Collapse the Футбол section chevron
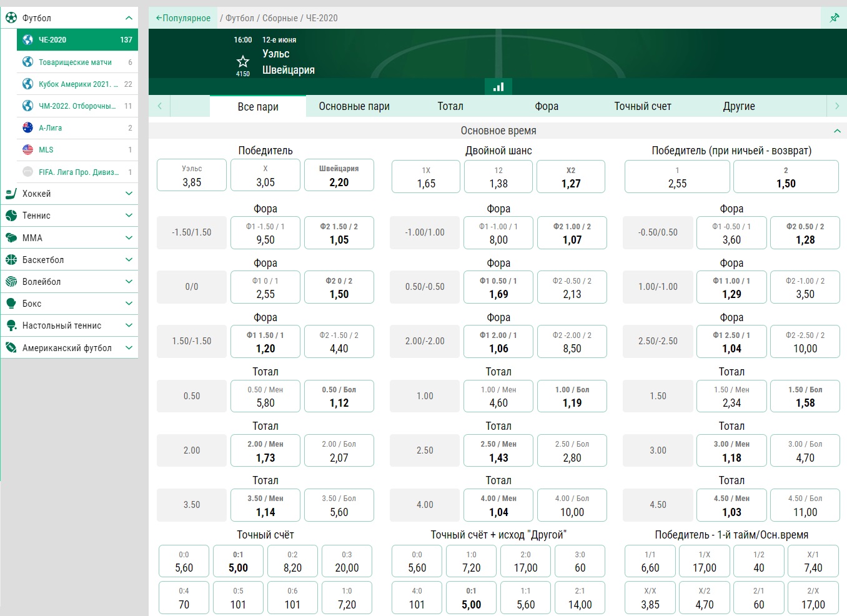847x616 pixels. [x=129, y=17]
